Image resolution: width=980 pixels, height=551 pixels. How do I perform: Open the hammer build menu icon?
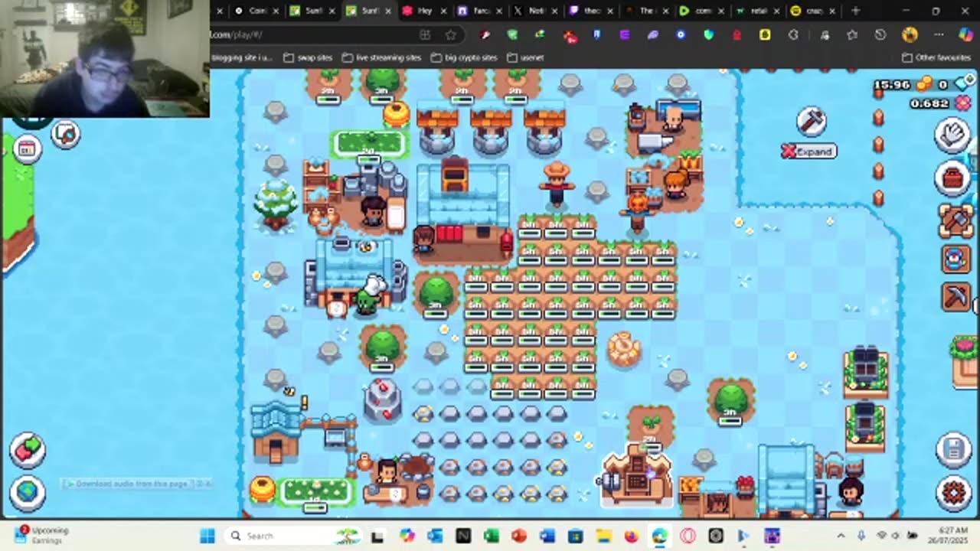(812, 121)
